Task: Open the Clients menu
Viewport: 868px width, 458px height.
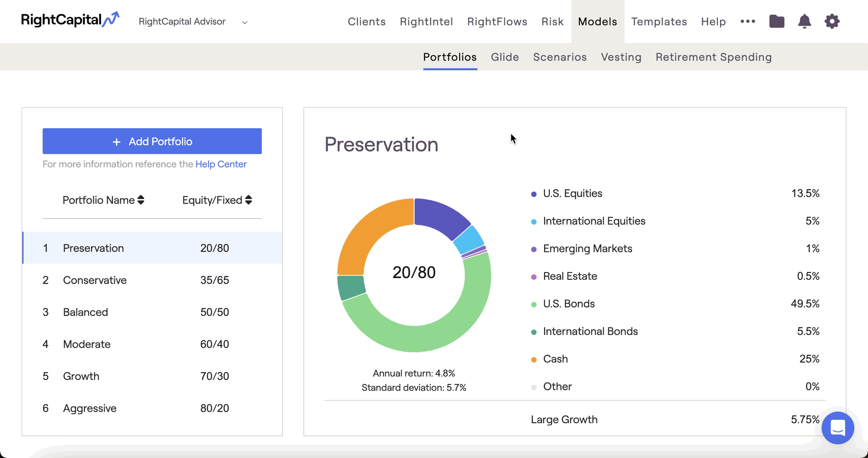Action: click(x=366, y=22)
